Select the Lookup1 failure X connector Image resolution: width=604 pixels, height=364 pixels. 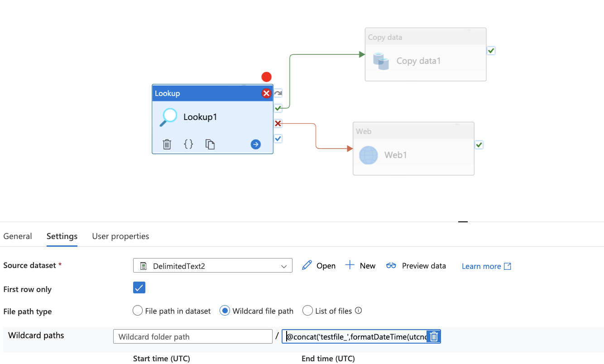(x=278, y=123)
